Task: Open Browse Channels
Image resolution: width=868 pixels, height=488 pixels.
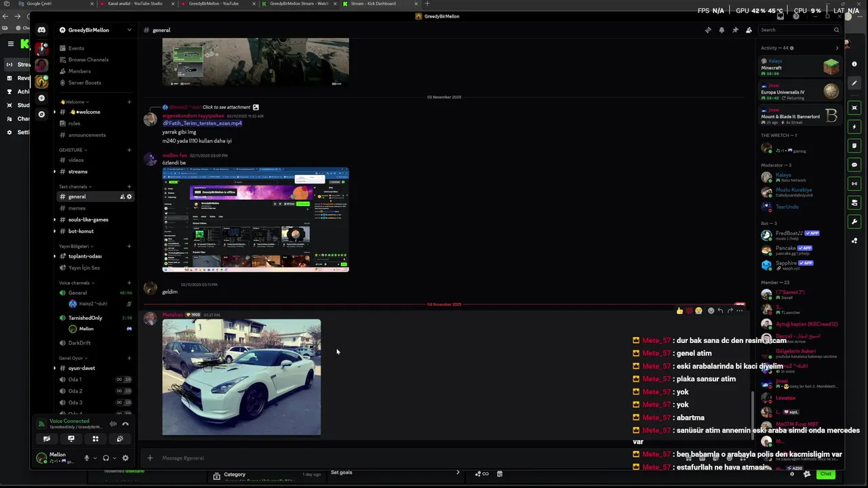Action: (x=88, y=60)
